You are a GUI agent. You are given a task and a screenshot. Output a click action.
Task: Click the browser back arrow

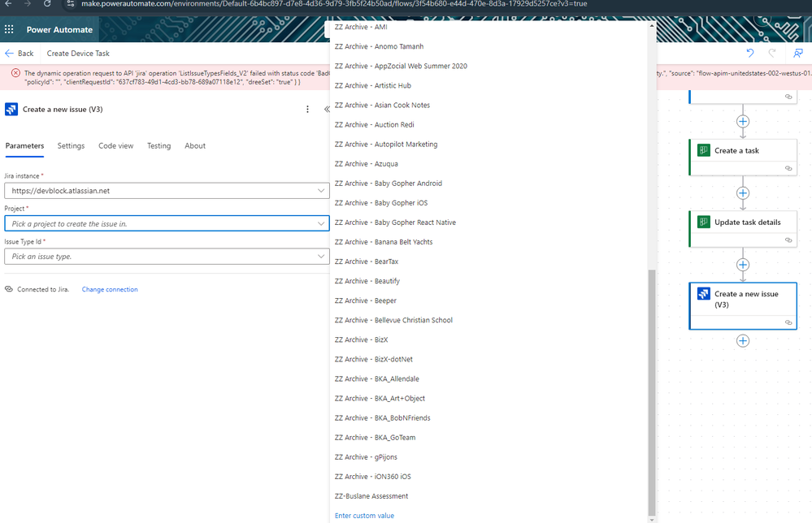8,3
